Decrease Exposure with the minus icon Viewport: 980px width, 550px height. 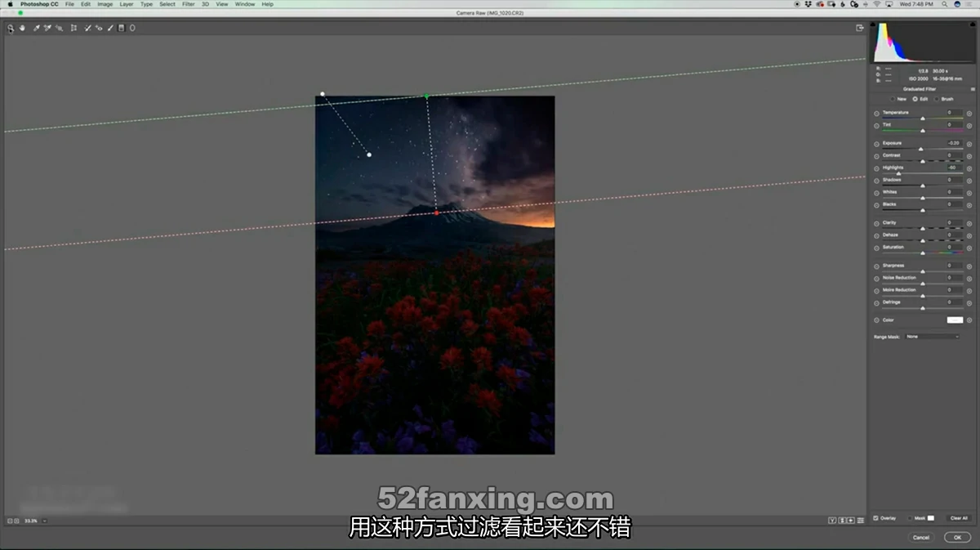877,144
